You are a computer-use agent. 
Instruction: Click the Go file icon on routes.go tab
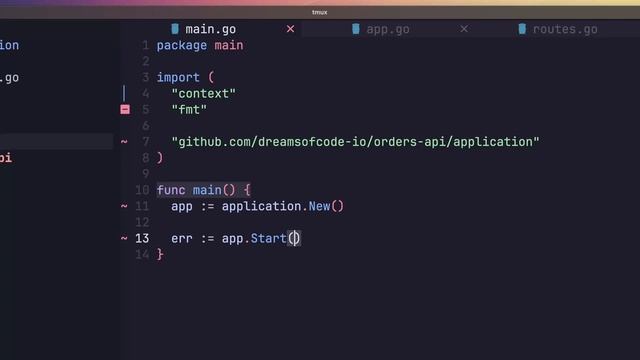tap(522, 29)
